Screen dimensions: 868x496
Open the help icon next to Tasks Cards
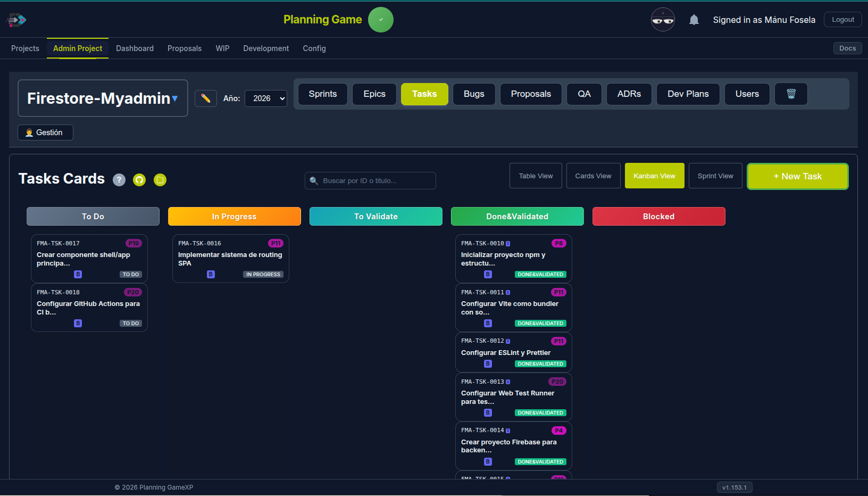pyautogui.click(x=119, y=180)
